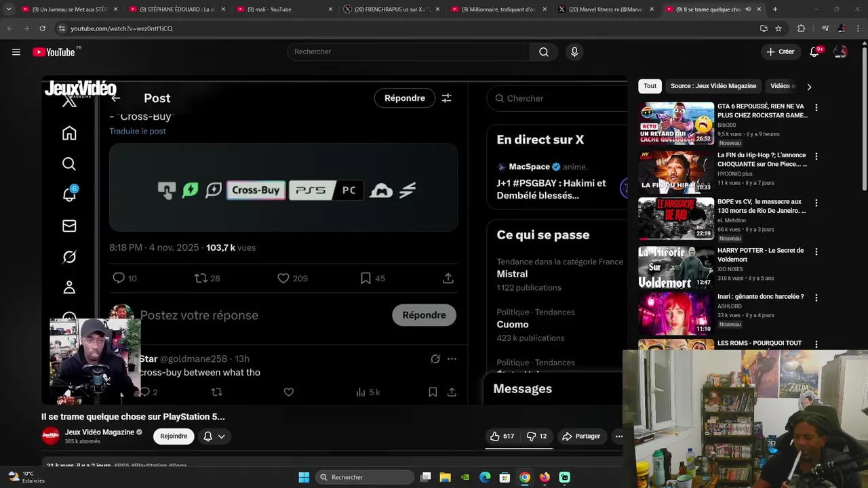Open more actions menu beside Partager
Image resolution: width=868 pixels, height=488 pixels.
618,436
